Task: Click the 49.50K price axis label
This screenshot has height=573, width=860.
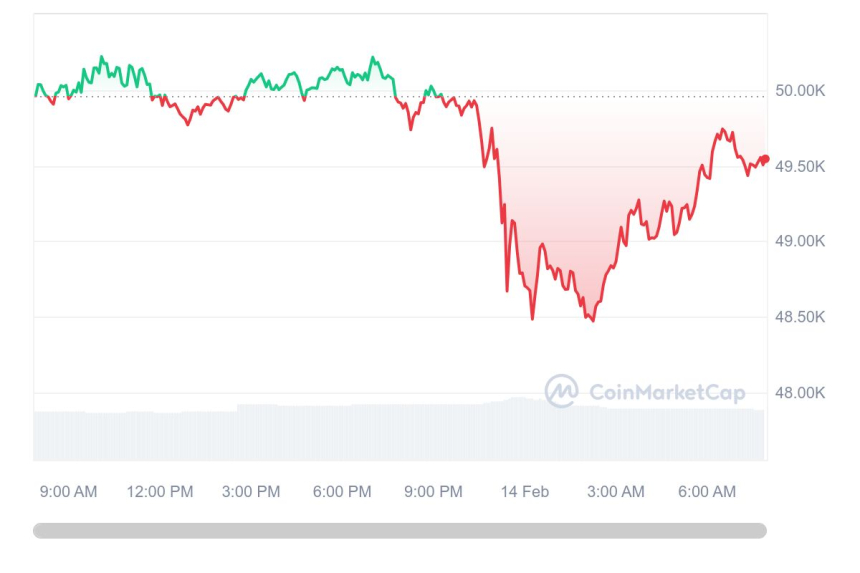Action: tap(800, 166)
